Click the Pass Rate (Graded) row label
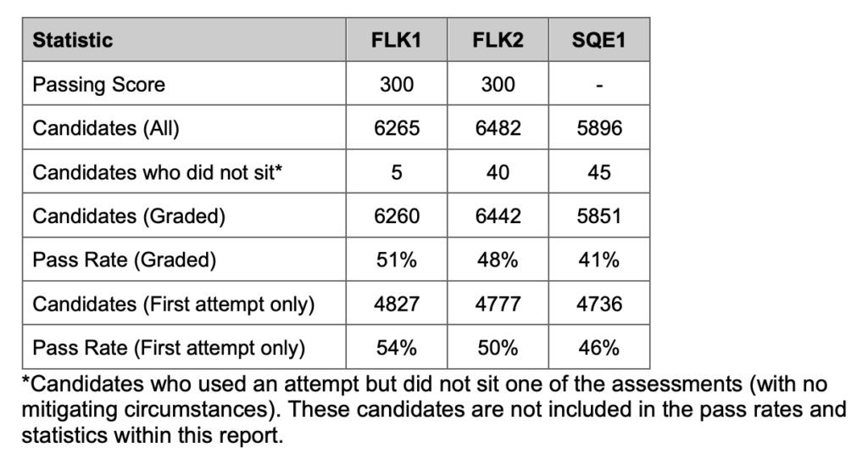This screenshot has height=459, width=868. tap(124, 260)
